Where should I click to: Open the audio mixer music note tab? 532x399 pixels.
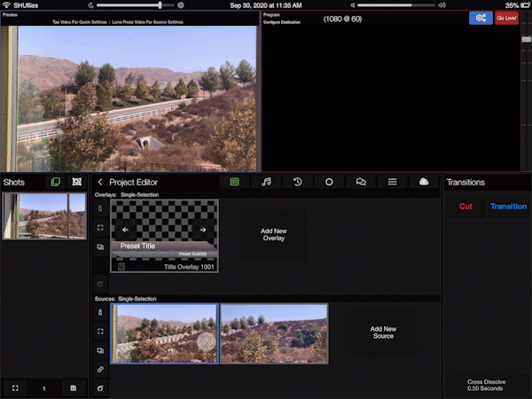266,182
